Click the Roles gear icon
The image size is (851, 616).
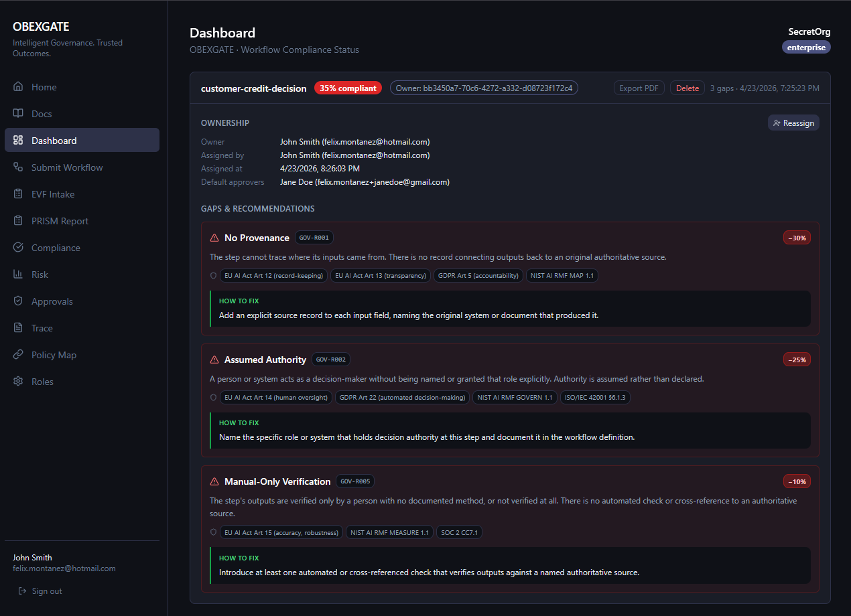(18, 382)
